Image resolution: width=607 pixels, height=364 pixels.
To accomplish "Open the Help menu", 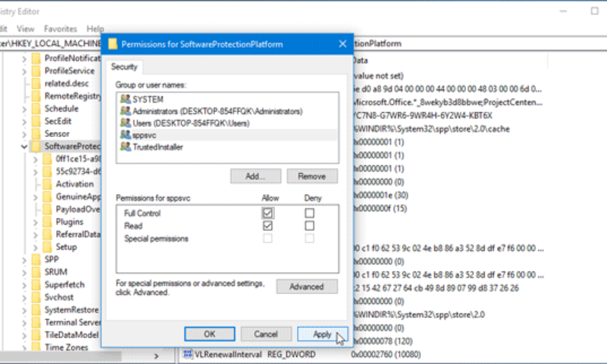I will pos(95,29).
